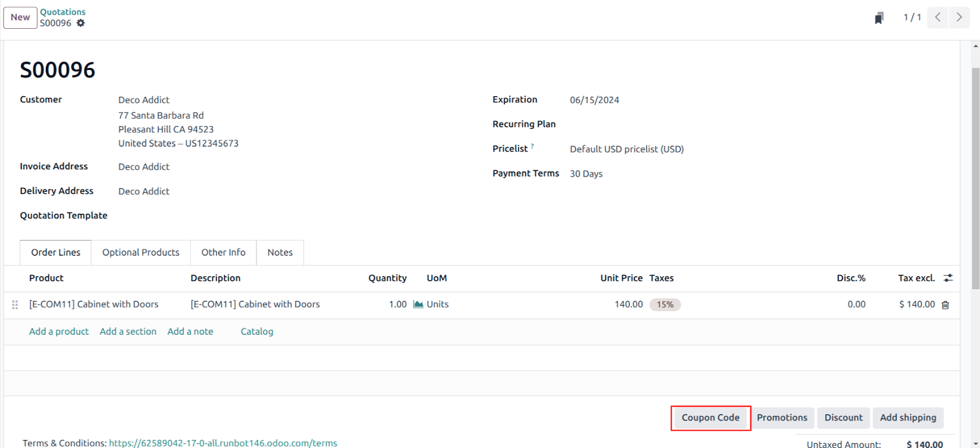The height and width of the screenshot is (448, 980).
Task: Open the Notes tab
Action: tap(280, 252)
